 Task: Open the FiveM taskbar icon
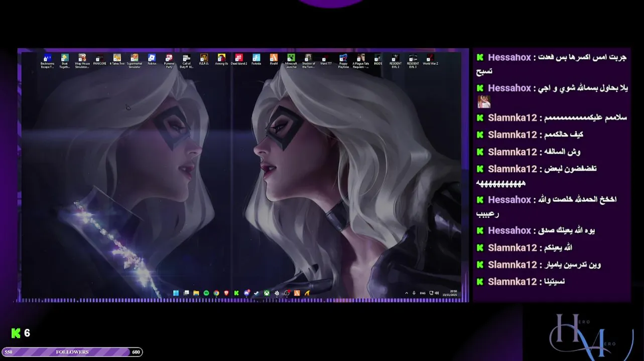pos(297,293)
